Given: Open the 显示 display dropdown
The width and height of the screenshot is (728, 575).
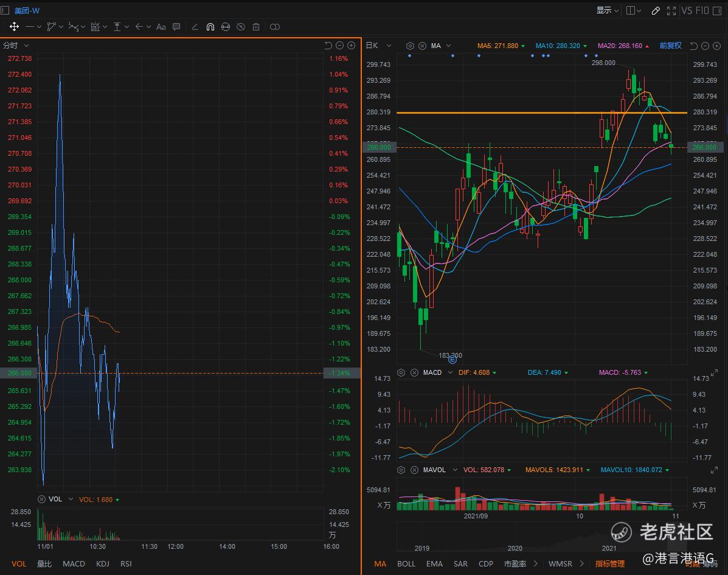Looking at the screenshot, I should coord(608,10).
